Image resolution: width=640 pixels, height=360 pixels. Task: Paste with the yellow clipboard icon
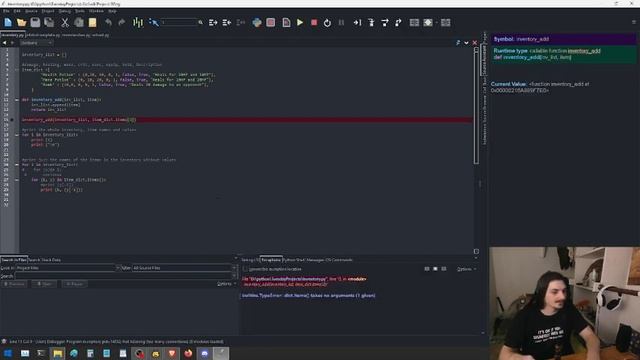[93, 22]
